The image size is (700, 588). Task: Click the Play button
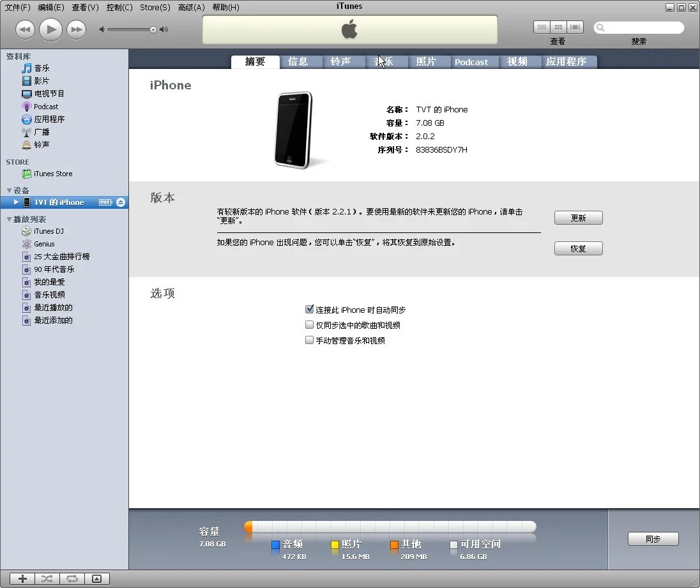click(x=51, y=30)
